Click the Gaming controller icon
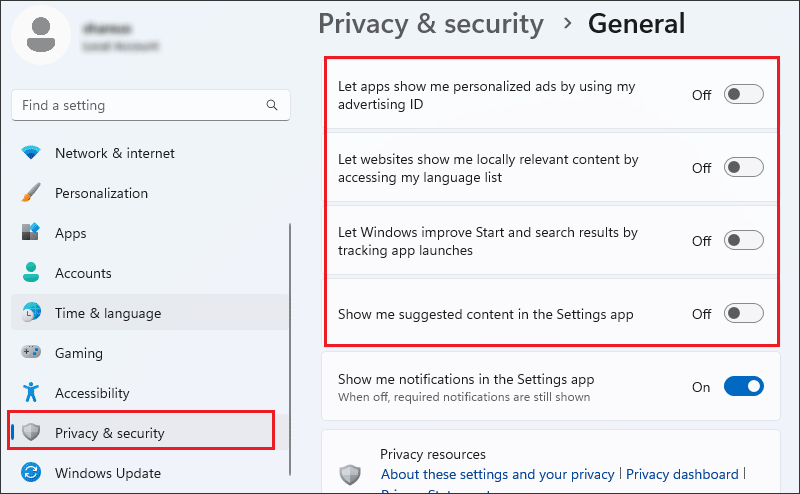800x494 pixels. point(31,352)
